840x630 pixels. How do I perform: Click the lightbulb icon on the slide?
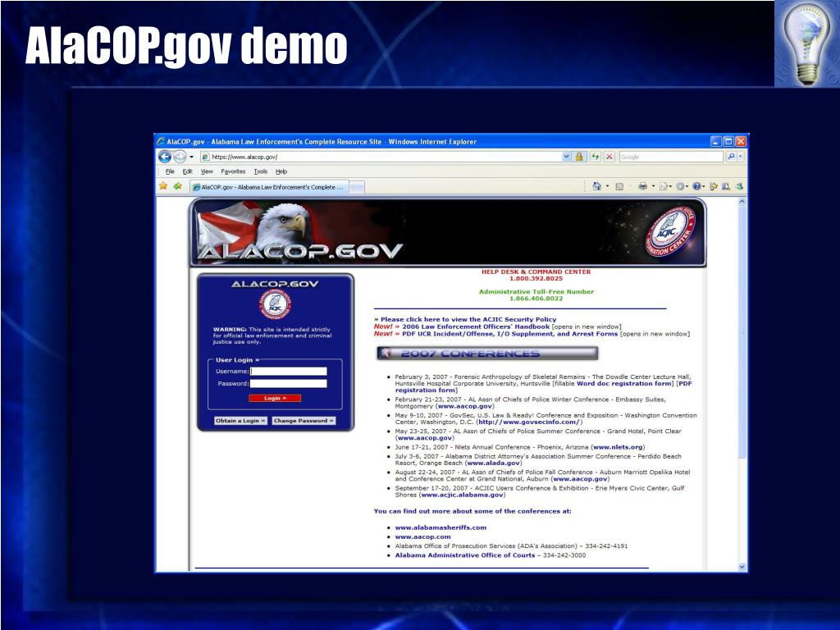(807, 43)
